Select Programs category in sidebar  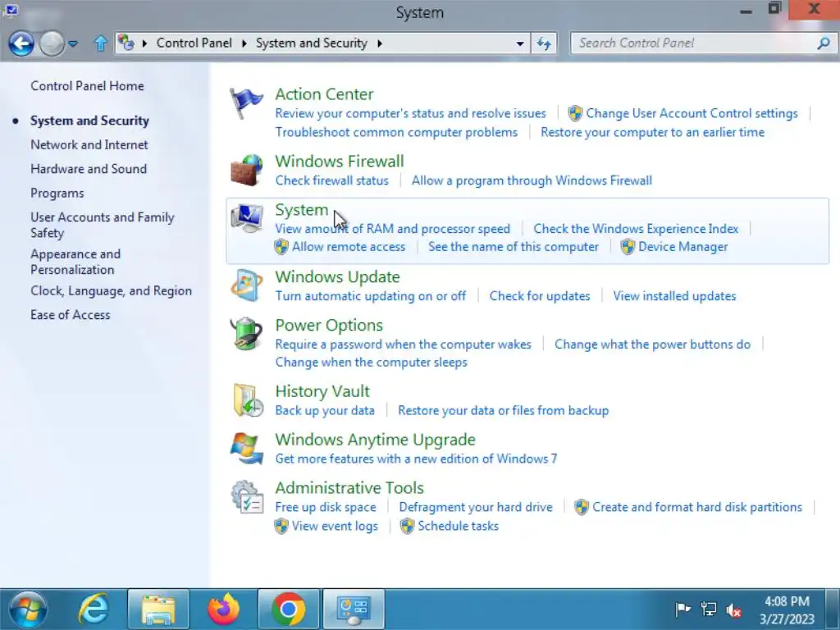[57, 193]
